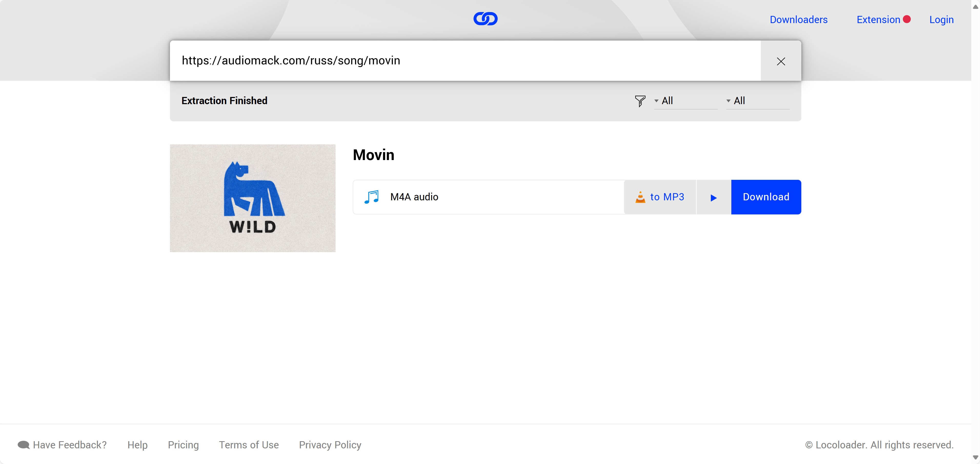Open the second All filter dropdown
980x464 pixels.
tap(758, 101)
